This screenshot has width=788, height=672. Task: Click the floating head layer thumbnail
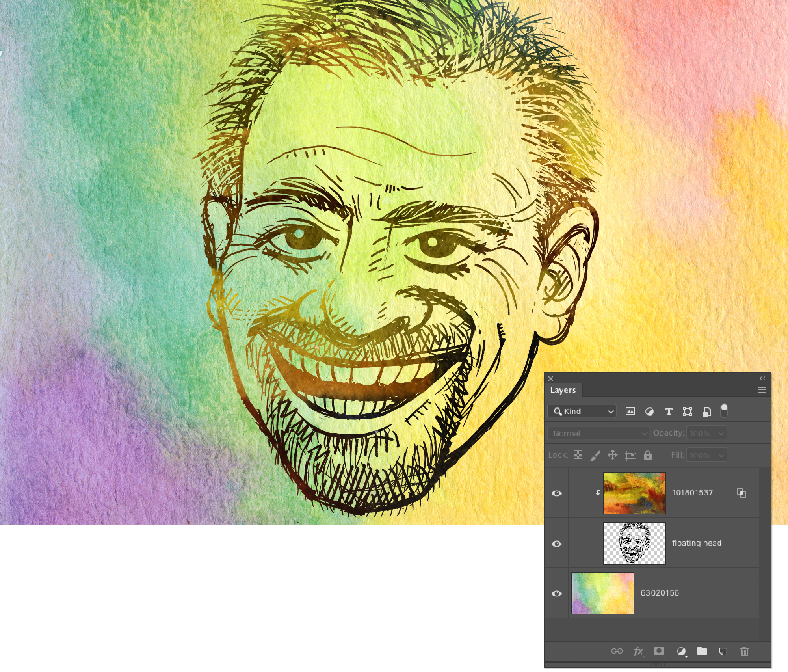point(634,543)
